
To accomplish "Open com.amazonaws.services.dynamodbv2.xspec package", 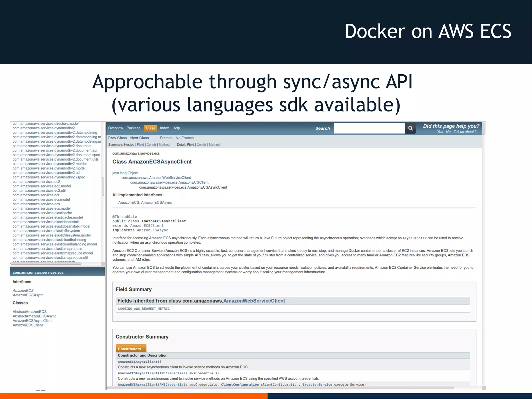I will (49, 177).
